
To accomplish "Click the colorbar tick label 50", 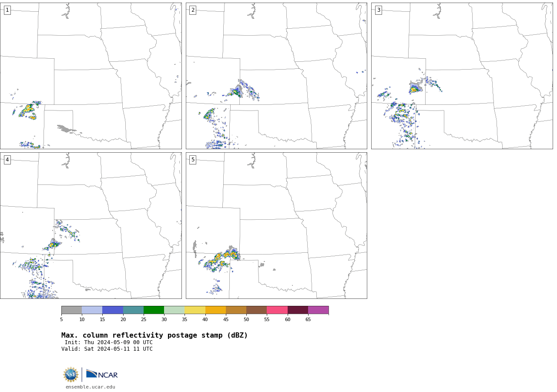I will coord(246,319).
